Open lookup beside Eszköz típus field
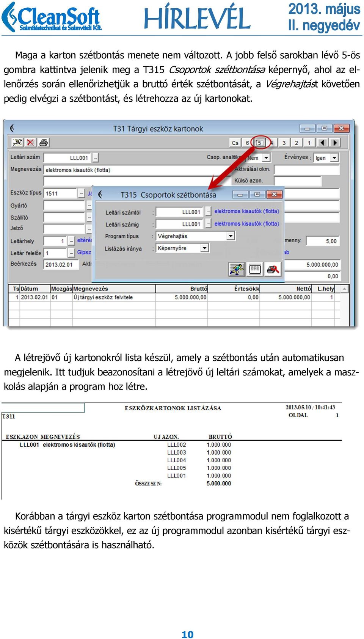Image resolution: width=364 pixels, height=639 pixels. (82, 193)
